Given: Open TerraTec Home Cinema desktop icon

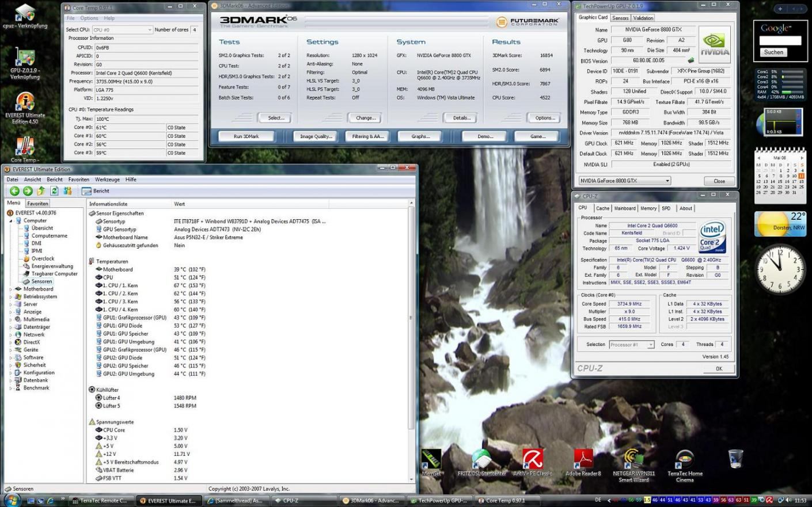Looking at the screenshot, I should click(x=685, y=466).
